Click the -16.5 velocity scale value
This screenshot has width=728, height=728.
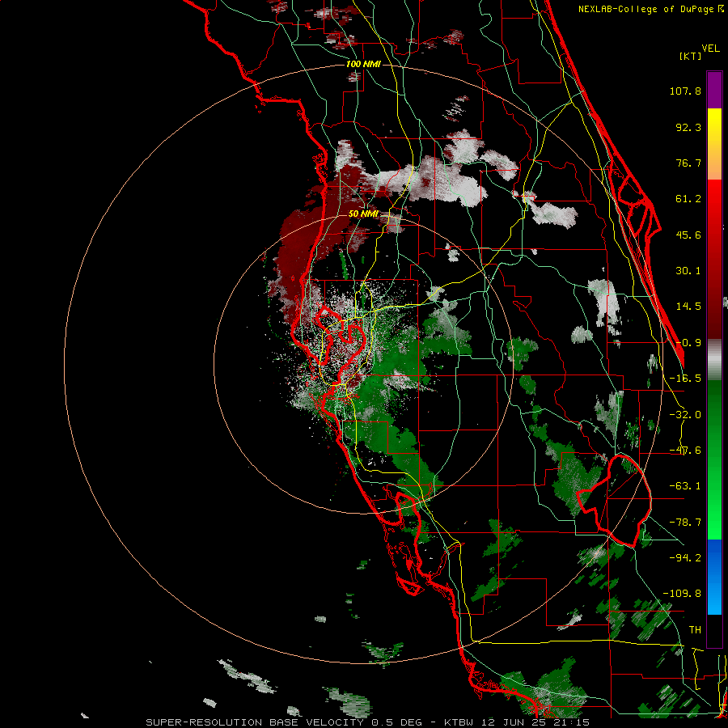point(685,379)
